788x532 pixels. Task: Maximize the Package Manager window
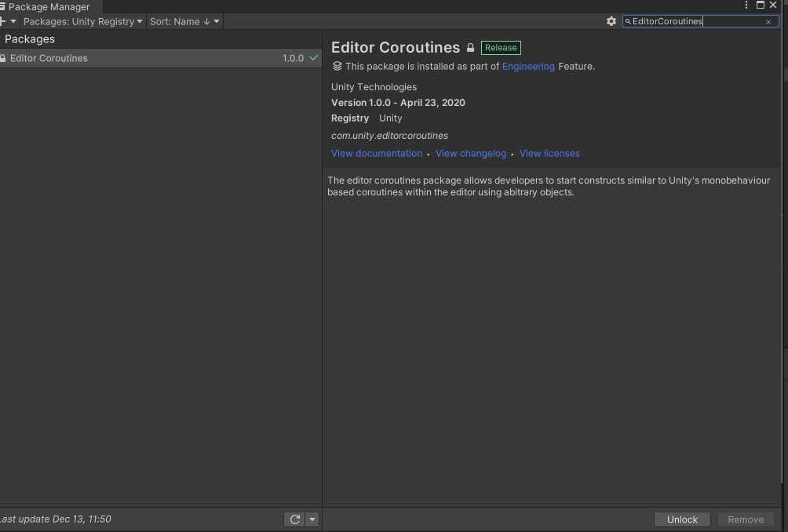tap(760, 5)
